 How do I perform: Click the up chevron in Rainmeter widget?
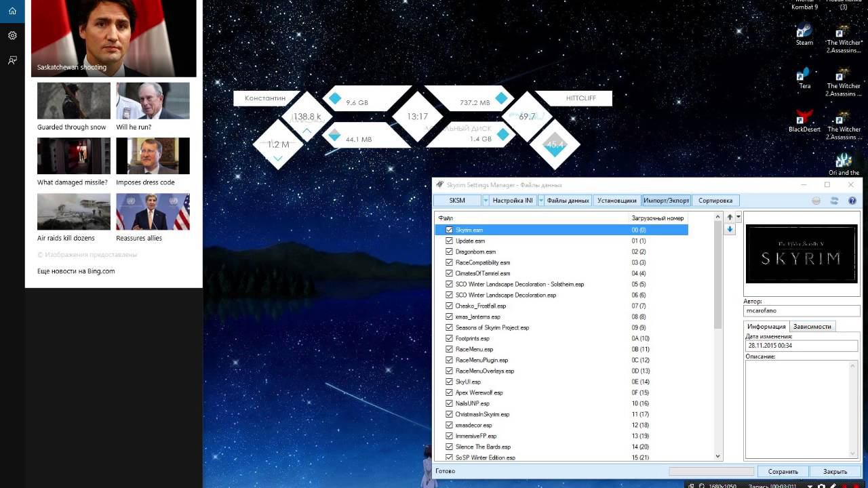(x=307, y=131)
